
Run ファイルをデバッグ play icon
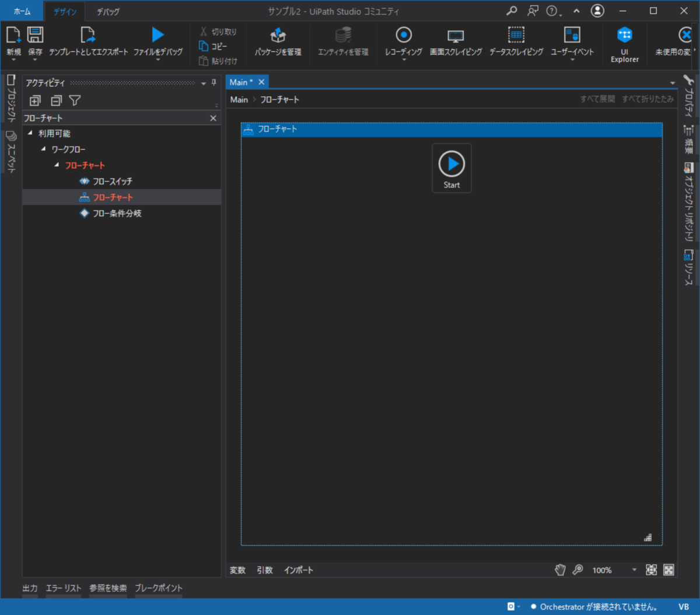tap(158, 35)
